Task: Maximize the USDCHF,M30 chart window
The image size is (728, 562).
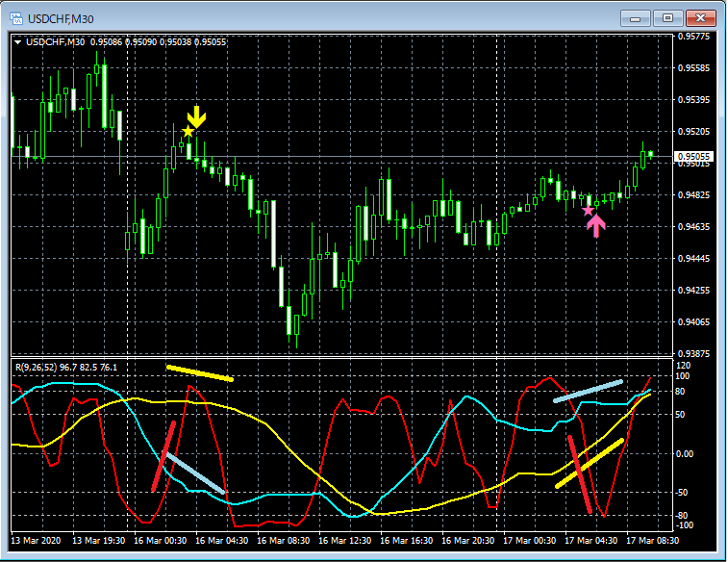Action: click(667, 18)
